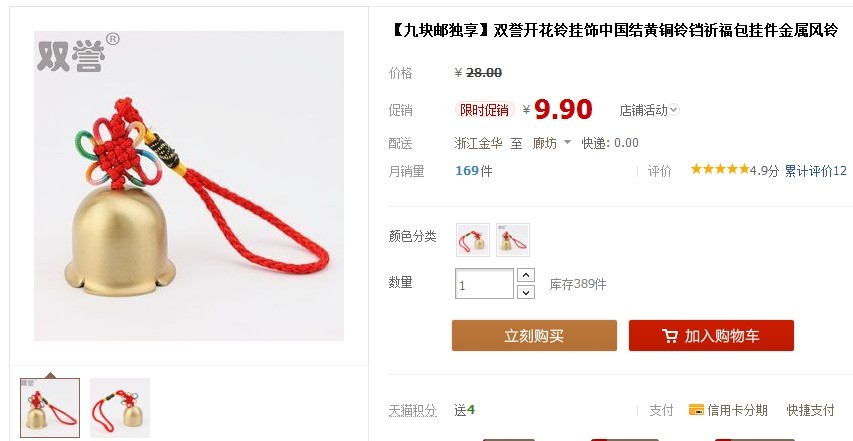
Task: Select the first product thumbnail below image
Action: click(50, 408)
